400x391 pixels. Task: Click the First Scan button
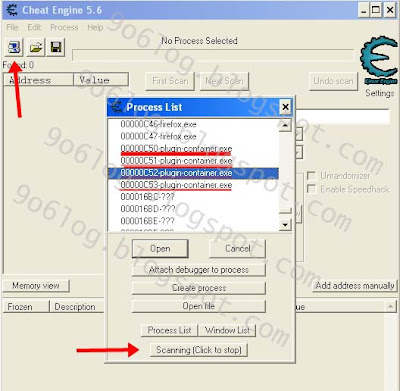pos(170,81)
